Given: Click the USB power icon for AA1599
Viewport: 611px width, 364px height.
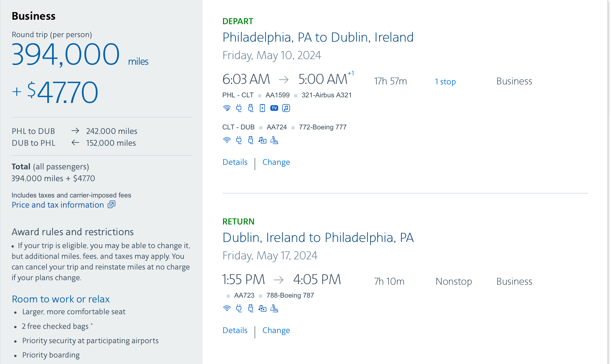Looking at the screenshot, I should point(251,108).
